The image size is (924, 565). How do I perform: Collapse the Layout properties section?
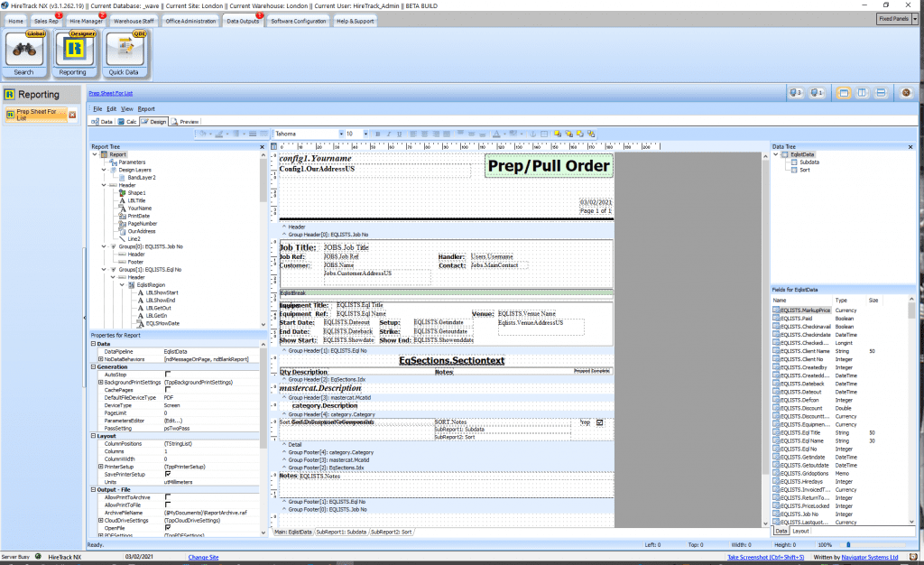tap(93, 436)
